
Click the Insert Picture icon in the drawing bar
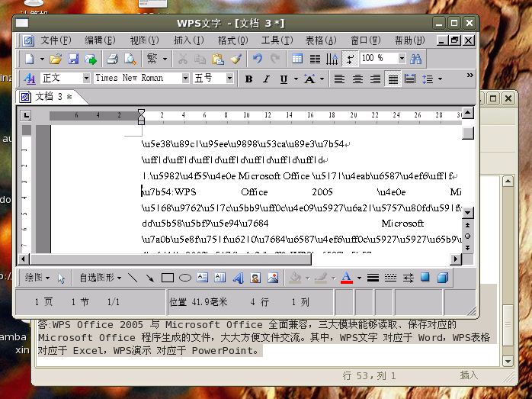273,278
